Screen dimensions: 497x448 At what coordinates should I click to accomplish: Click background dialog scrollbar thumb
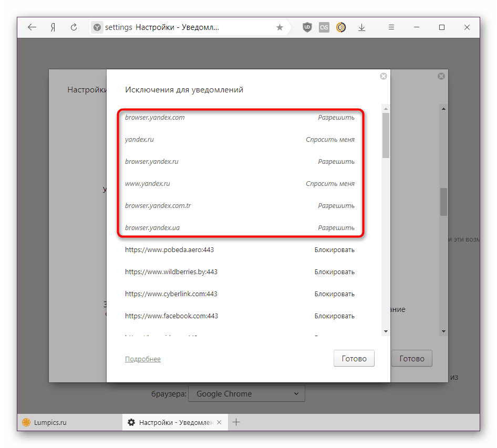pyautogui.click(x=443, y=202)
